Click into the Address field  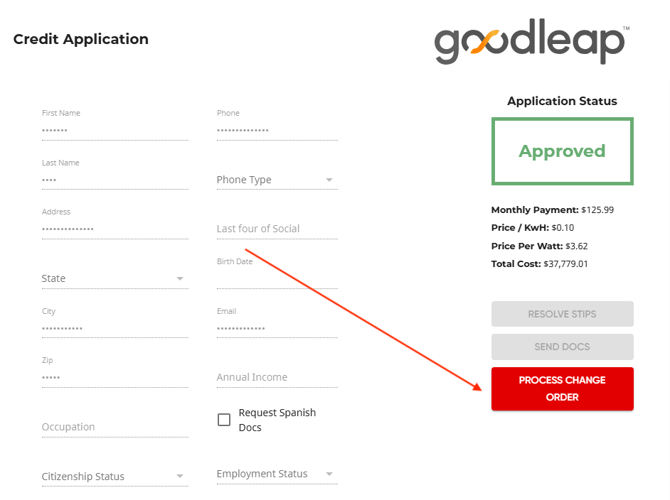pos(114,229)
